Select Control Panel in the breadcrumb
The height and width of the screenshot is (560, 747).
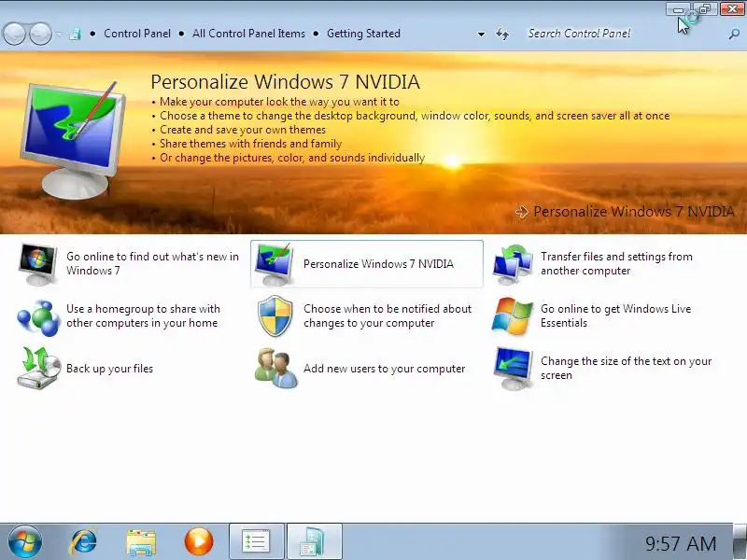click(137, 34)
